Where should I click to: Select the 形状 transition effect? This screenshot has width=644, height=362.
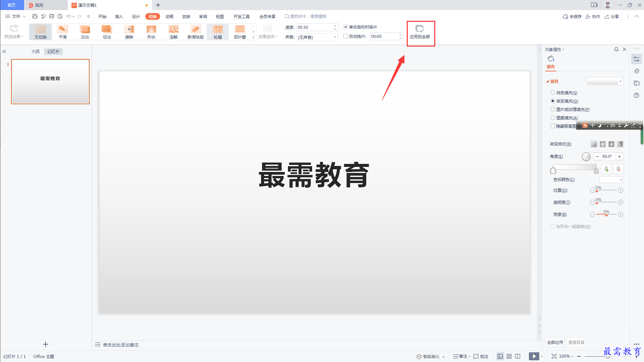coord(151,32)
